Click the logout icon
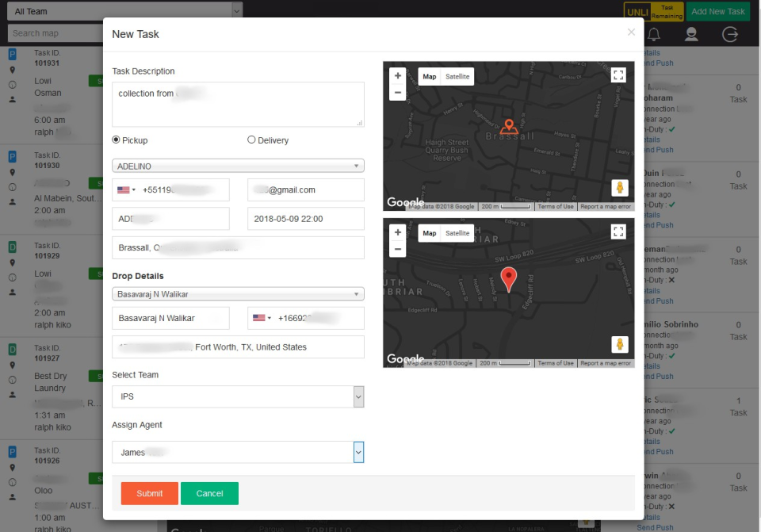The image size is (761, 532). (x=729, y=34)
